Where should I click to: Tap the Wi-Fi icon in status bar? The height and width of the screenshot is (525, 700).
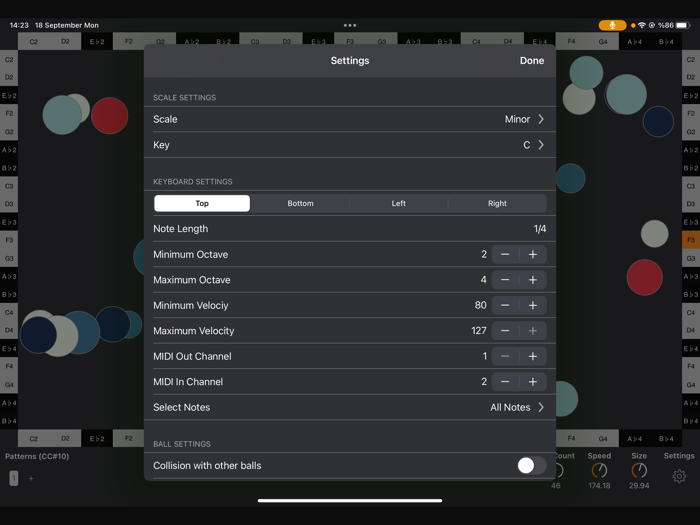[x=642, y=25]
